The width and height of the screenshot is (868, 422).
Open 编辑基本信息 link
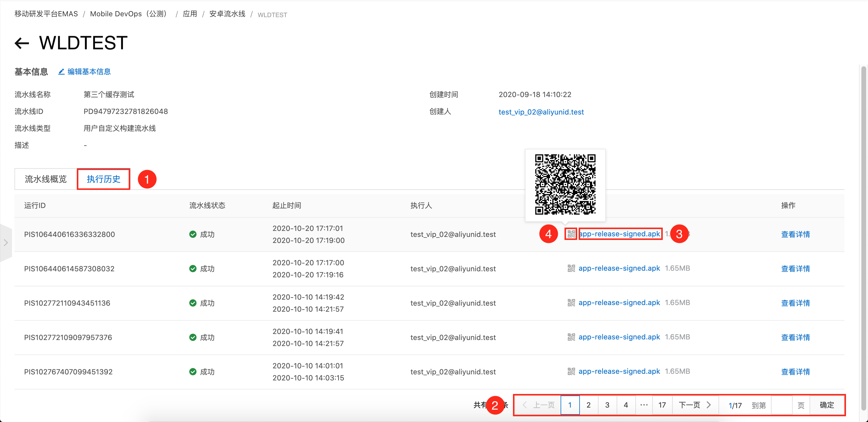89,71
